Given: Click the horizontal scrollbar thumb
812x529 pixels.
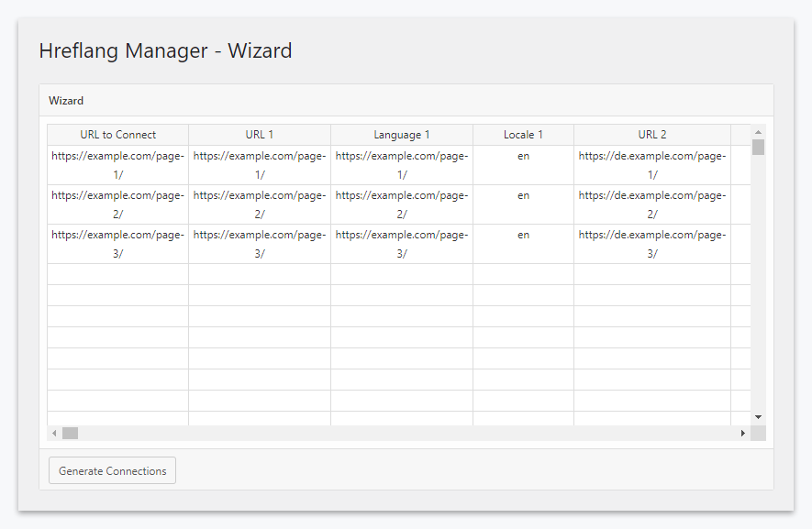Looking at the screenshot, I should (x=70, y=433).
